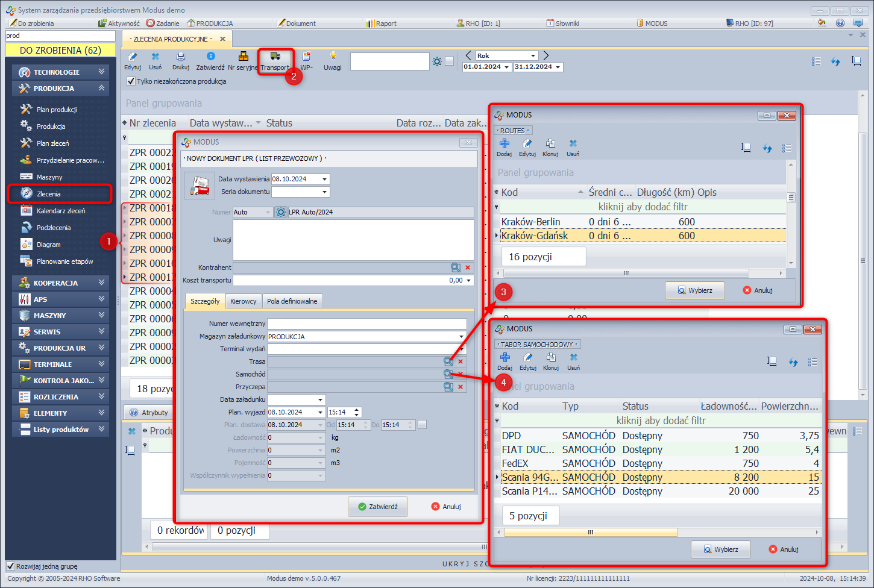Click the Drukuj printer icon
The image size is (874, 588).
(180, 57)
